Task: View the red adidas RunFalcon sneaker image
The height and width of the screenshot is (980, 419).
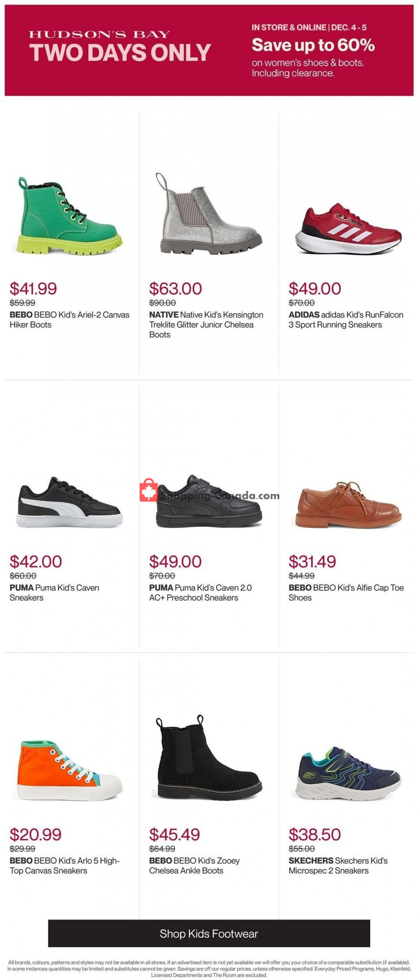Action: (348, 230)
